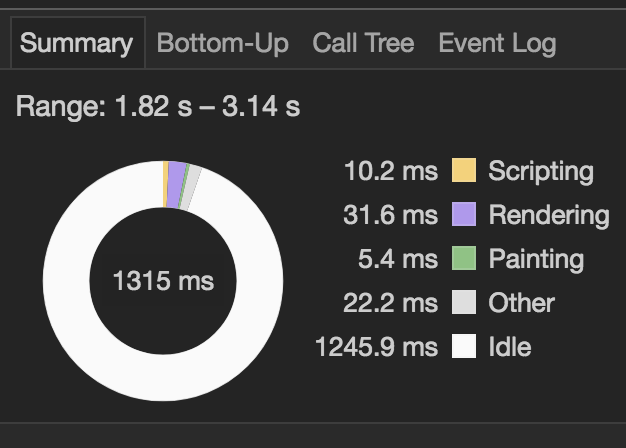Screen dimensions: 626x448
Task: Click the Range 1.82 s – 3.14 s text
Action: coord(158,107)
